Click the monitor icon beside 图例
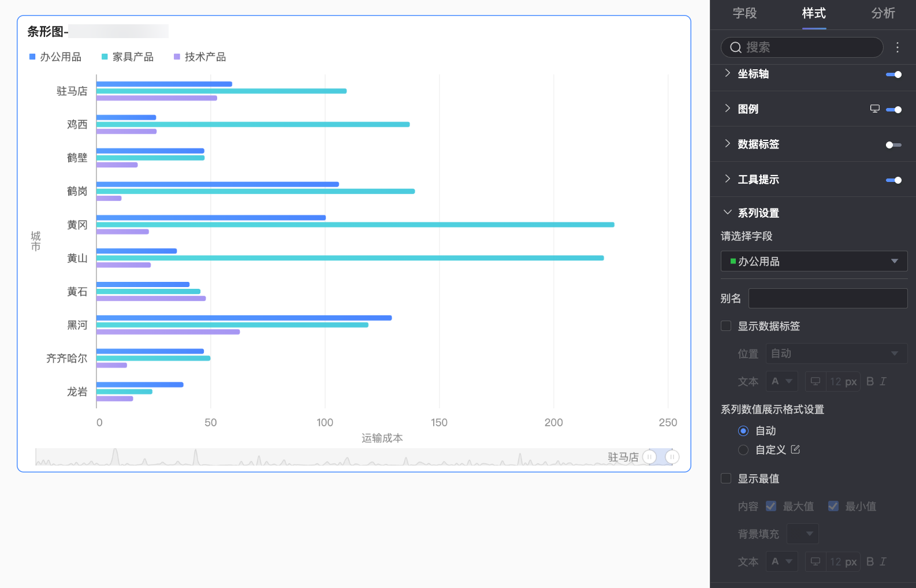 [874, 109]
